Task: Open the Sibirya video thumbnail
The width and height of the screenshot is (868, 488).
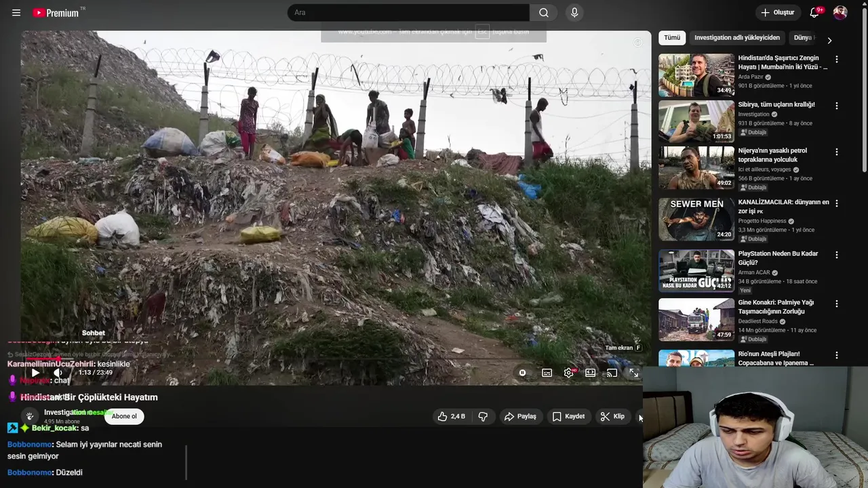Action: pos(696,121)
